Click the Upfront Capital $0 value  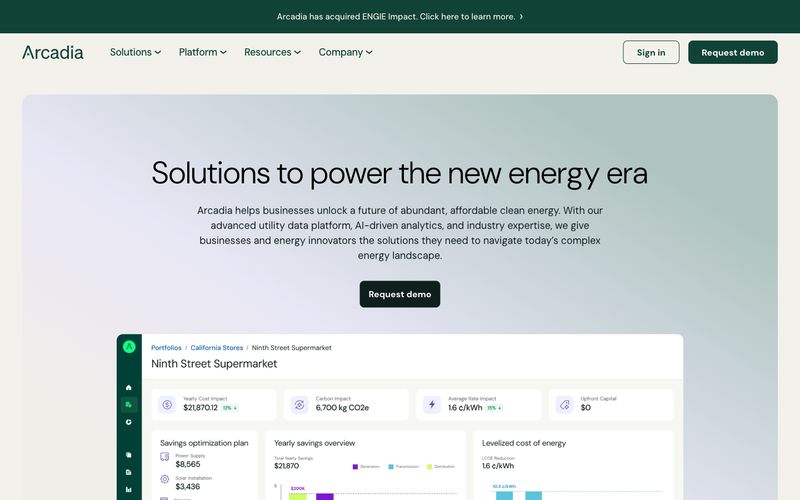tap(586, 408)
